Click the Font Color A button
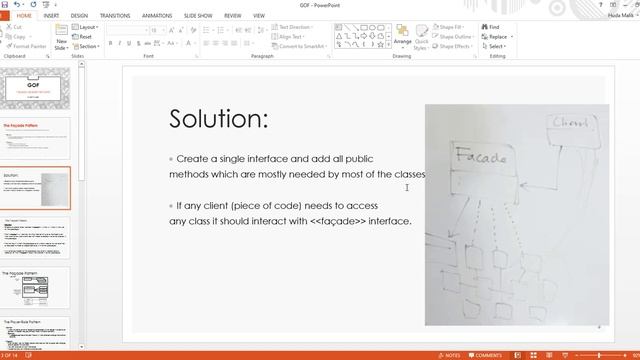This screenshot has height=360, width=640. [188, 43]
